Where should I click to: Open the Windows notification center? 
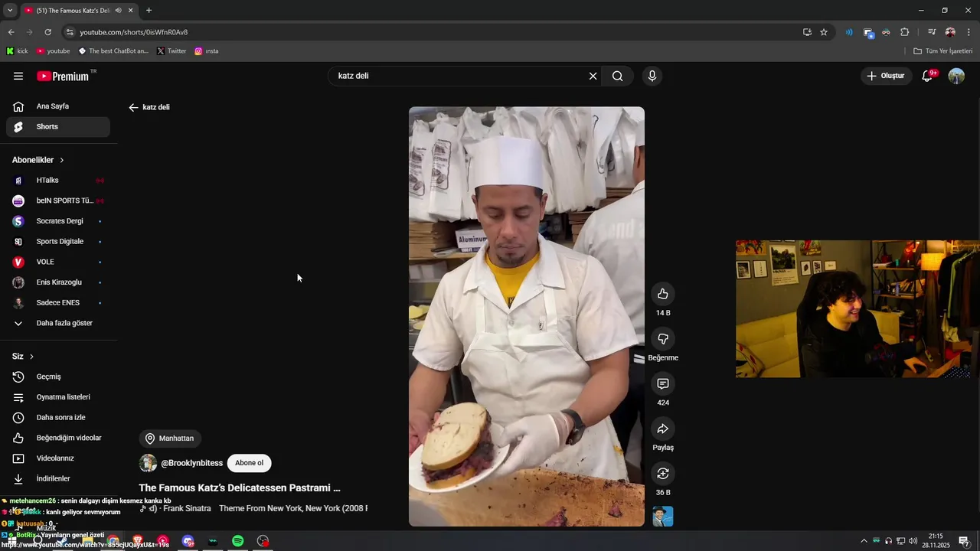point(964,541)
